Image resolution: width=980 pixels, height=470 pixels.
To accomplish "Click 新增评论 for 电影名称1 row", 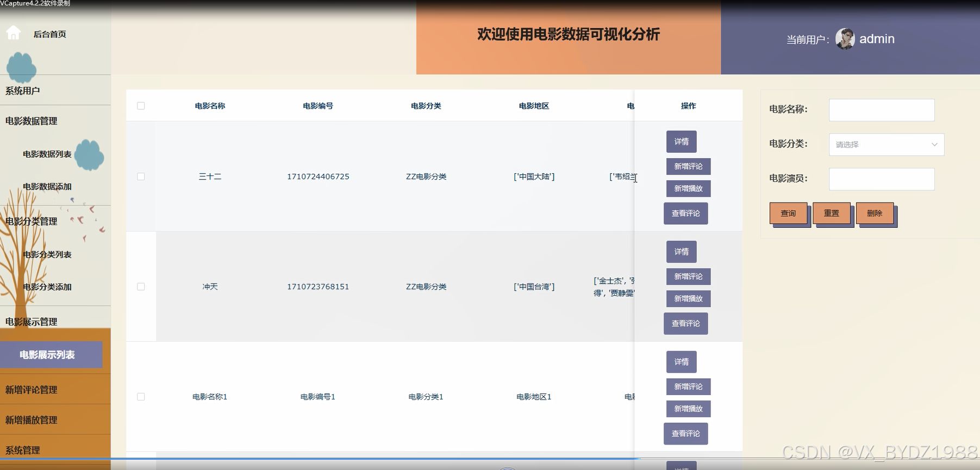I will click(x=688, y=386).
